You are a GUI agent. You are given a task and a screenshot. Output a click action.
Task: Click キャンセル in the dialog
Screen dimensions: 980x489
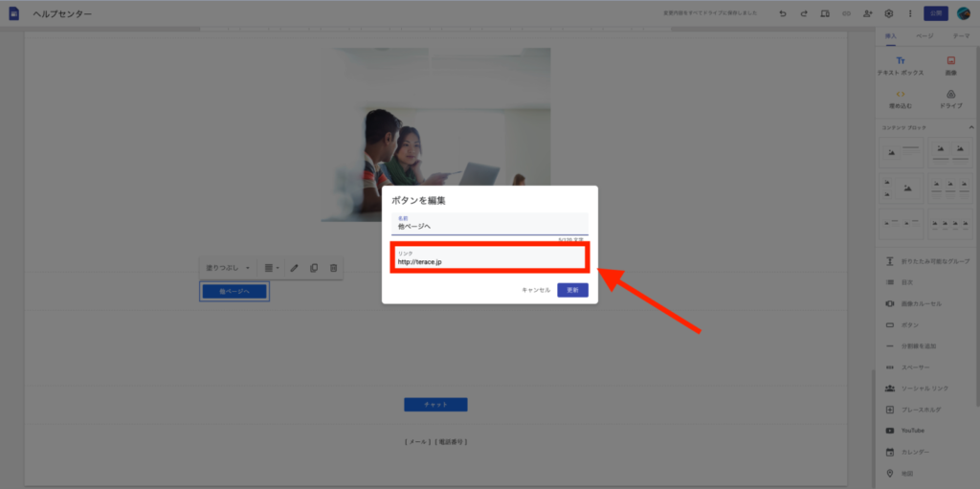536,290
